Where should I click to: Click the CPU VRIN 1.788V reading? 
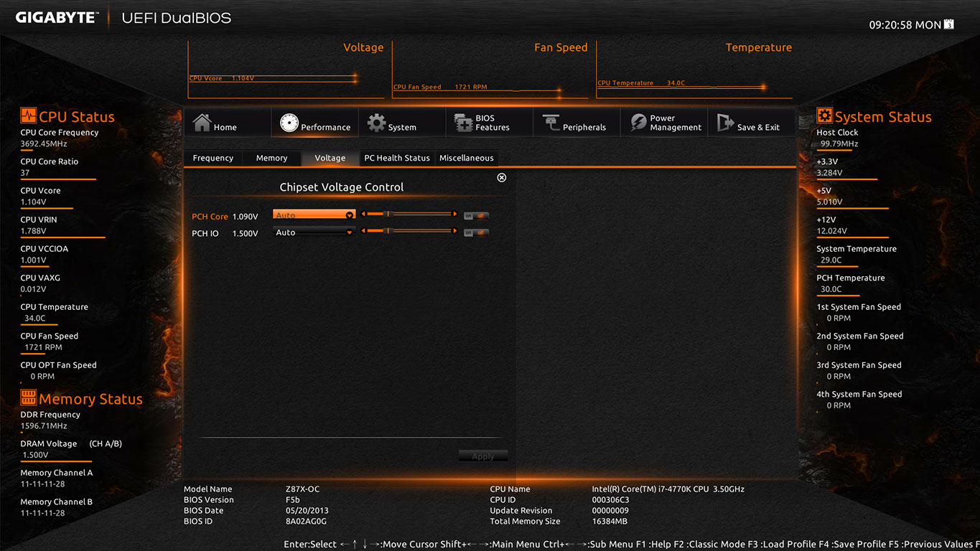pos(33,231)
